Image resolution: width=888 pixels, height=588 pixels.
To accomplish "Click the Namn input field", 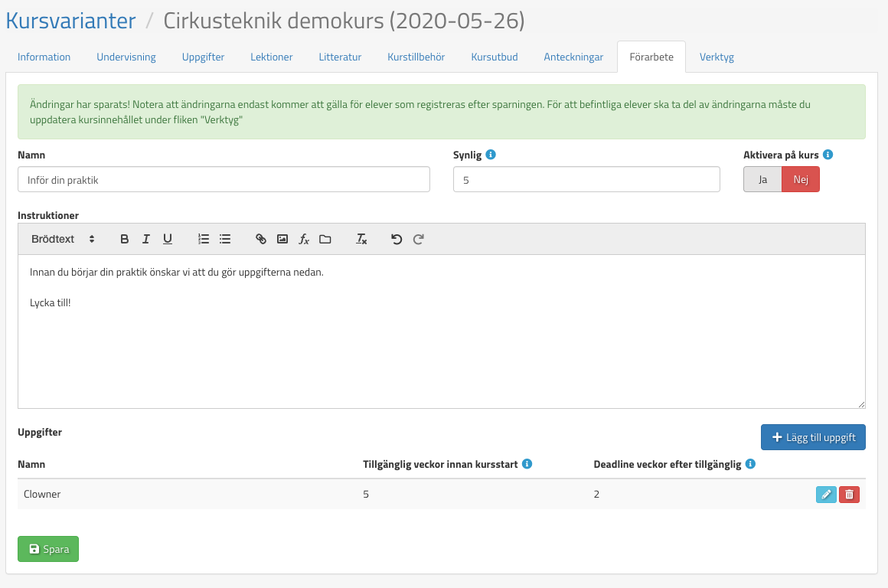I will pos(224,180).
